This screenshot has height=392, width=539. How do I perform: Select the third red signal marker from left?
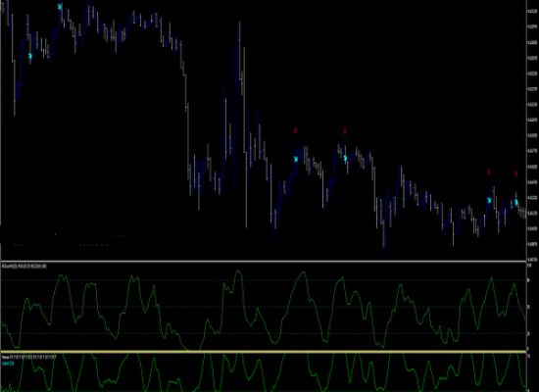coord(489,171)
